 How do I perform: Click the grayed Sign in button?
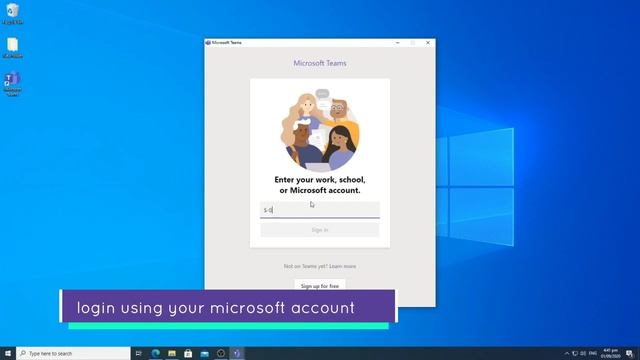click(x=320, y=230)
